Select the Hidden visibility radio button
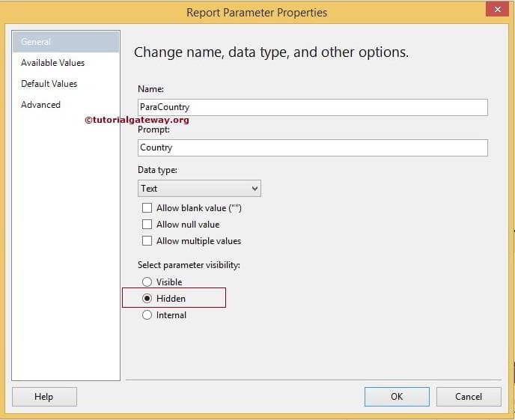Screen dimensions: 515x420 pyautogui.click(x=147, y=299)
